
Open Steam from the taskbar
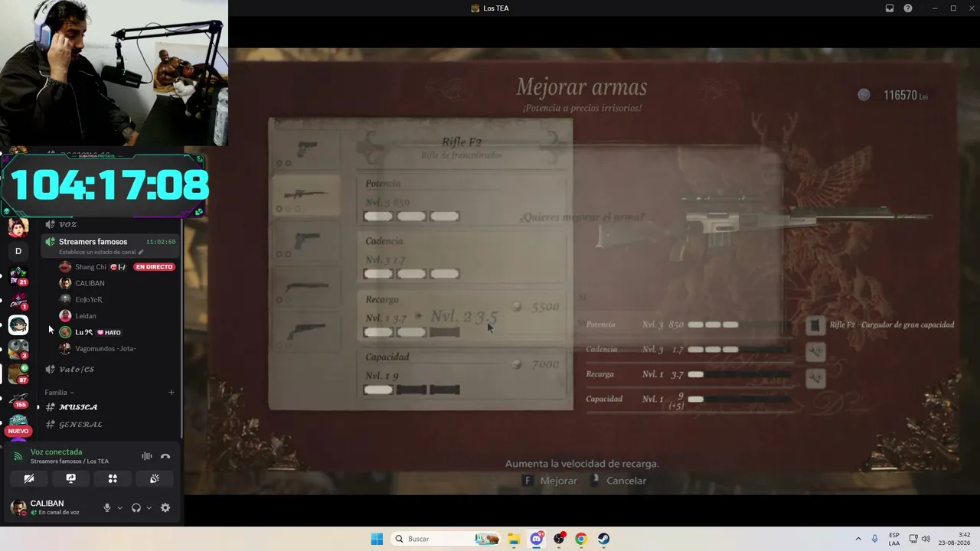tap(603, 539)
